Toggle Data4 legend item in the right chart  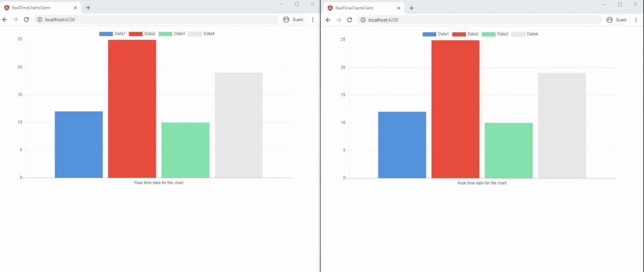coord(525,34)
